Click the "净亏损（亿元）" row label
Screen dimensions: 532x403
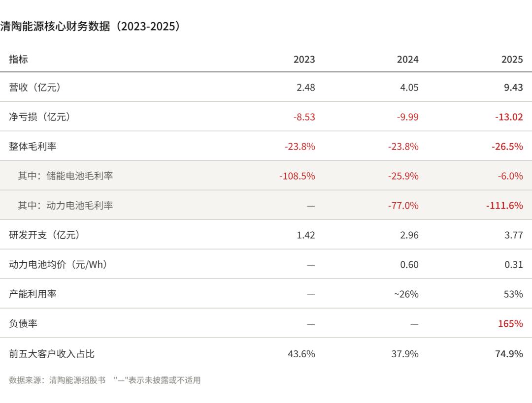pyautogui.click(x=40, y=117)
